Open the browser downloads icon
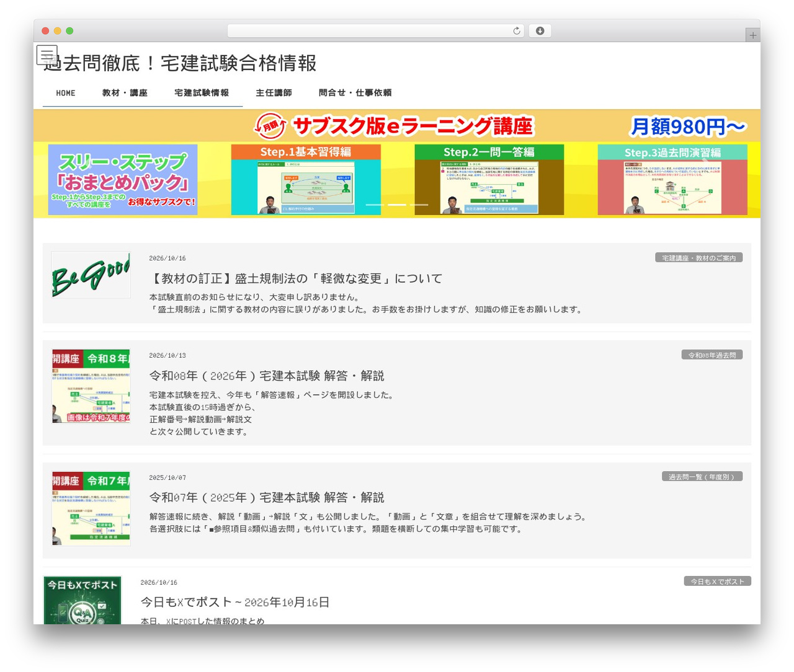This screenshot has width=794, height=672. pos(540,31)
